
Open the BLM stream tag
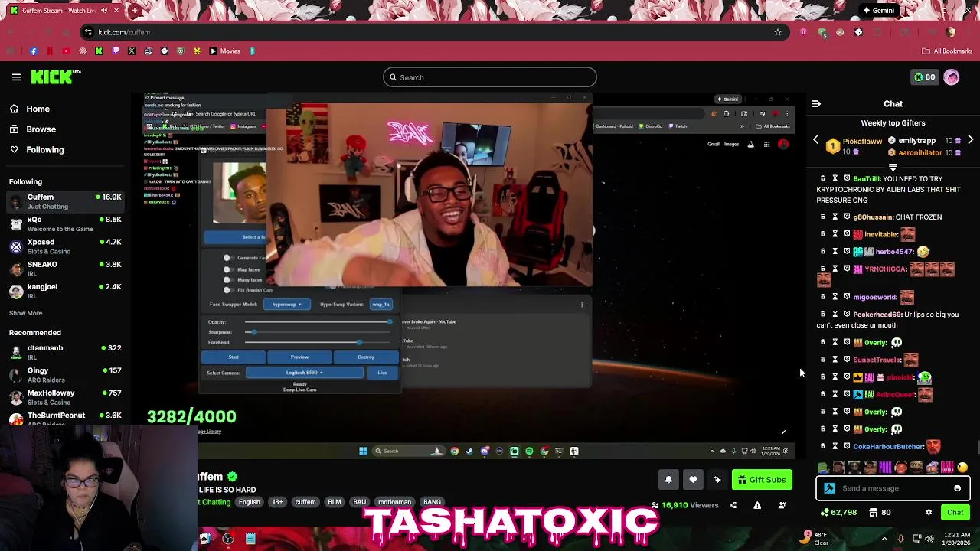tap(335, 502)
